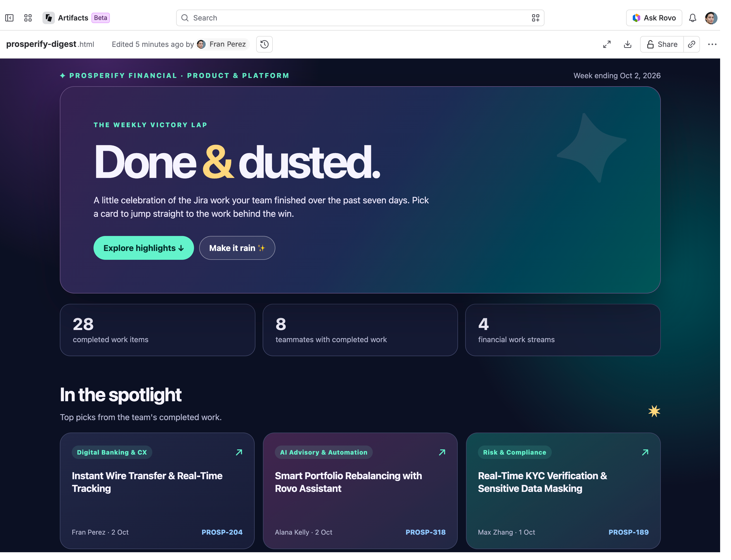Open Instant Wire Transfer card title

(147, 482)
